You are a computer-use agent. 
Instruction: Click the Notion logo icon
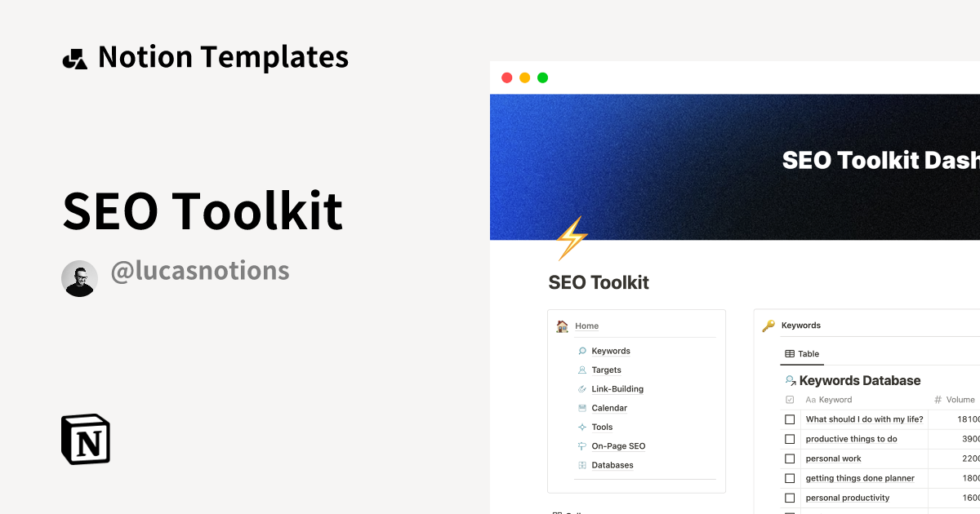click(x=86, y=439)
